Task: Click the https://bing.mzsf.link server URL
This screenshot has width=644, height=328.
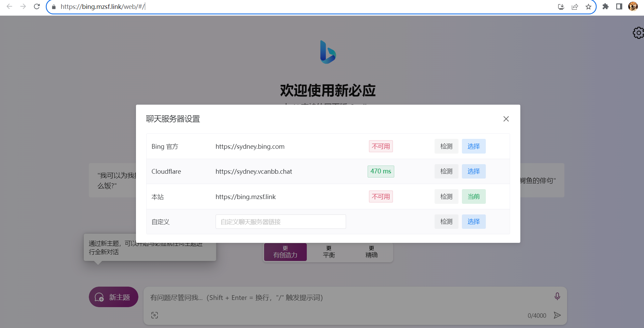Action: tap(245, 197)
